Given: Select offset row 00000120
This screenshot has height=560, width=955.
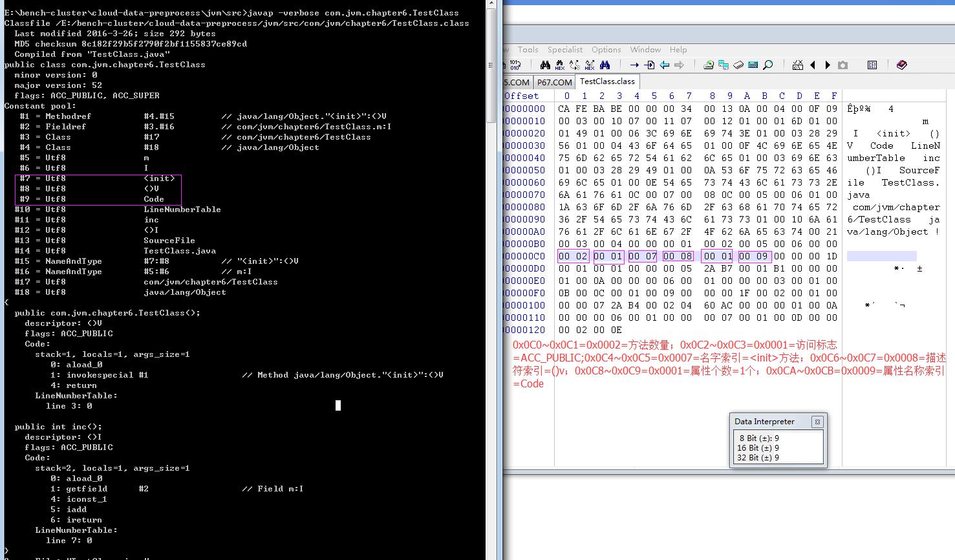Looking at the screenshot, I should click(525, 330).
